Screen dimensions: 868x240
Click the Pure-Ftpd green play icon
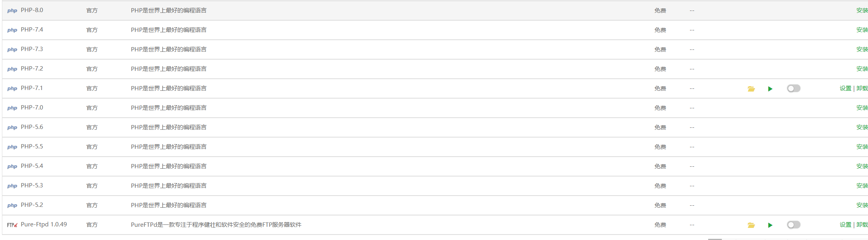point(770,225)
